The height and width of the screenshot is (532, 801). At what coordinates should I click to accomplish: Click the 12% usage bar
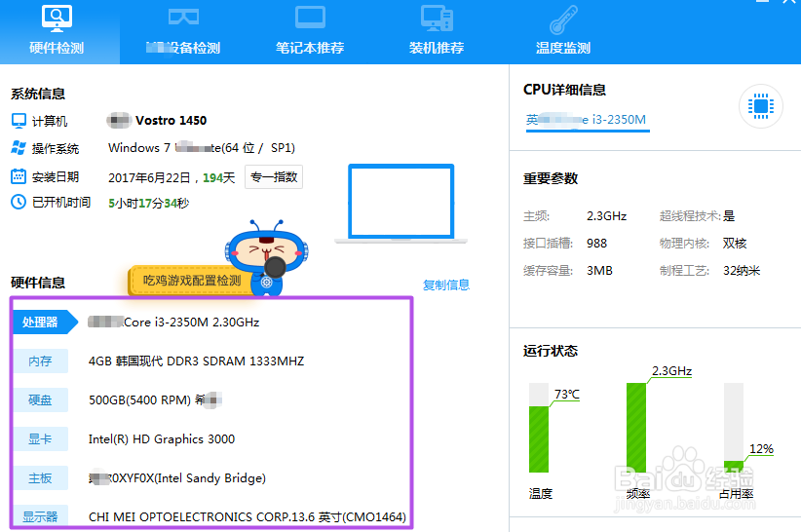tap(734, 428)
